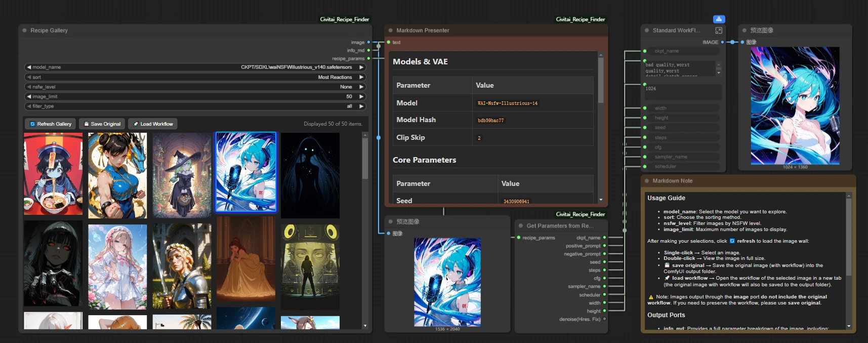Click the cfg output port on Get Parameters
Screen dimensions: 868x343
coord(604,278)
